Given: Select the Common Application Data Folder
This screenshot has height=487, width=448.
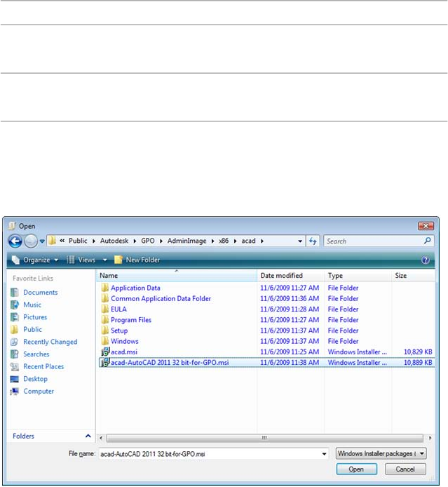Looking at the screenshot, I should pyautogui.click(x=161, y=298).
